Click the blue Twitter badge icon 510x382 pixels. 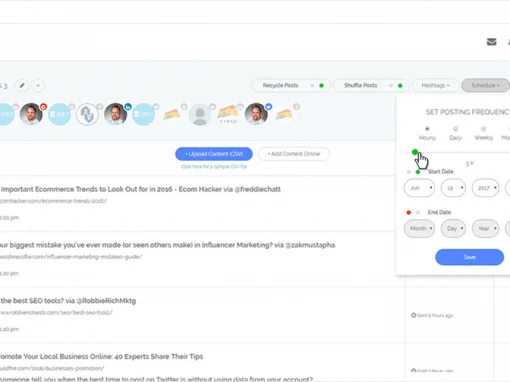[269, 107]
